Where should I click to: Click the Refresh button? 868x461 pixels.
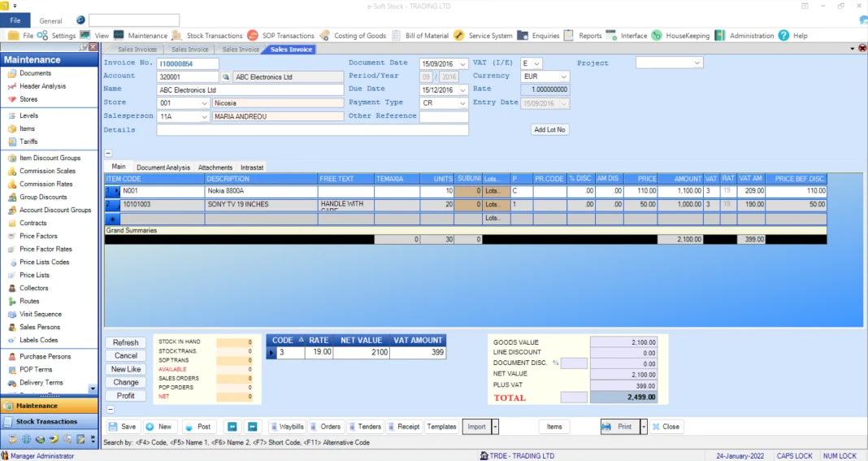[x=126, y=342]
